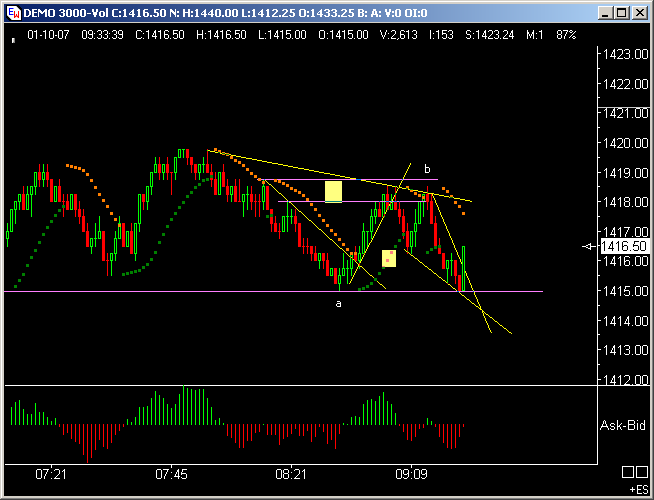Image resolution: width=654 pixels, height=500 pixels.
Task: Click the time 09:33:39 in data bar
Action: click(102, 35)
